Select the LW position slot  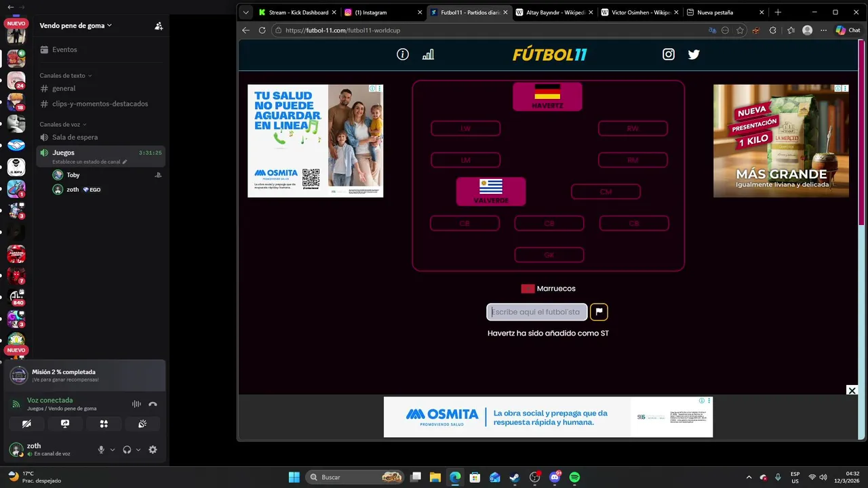tap(465, 129)
